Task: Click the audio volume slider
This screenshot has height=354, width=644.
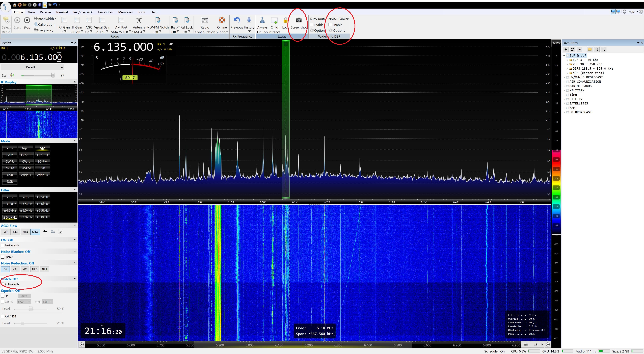Action: (x=38, y=75)
